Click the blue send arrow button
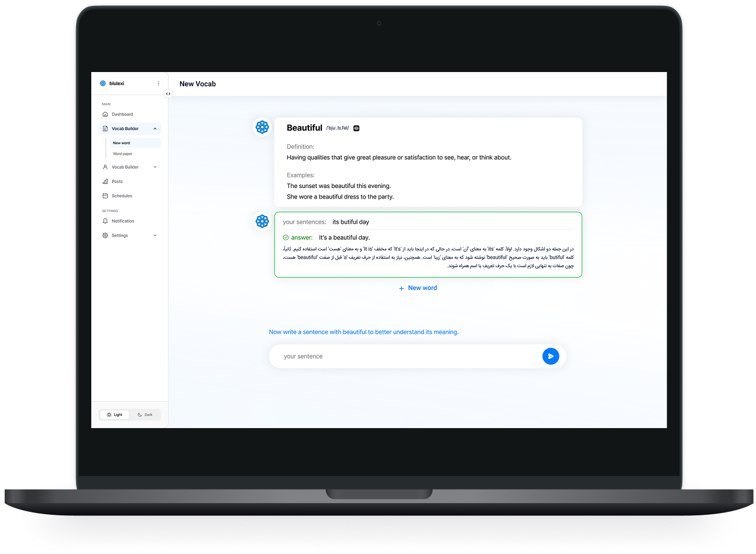 [550, 356]
